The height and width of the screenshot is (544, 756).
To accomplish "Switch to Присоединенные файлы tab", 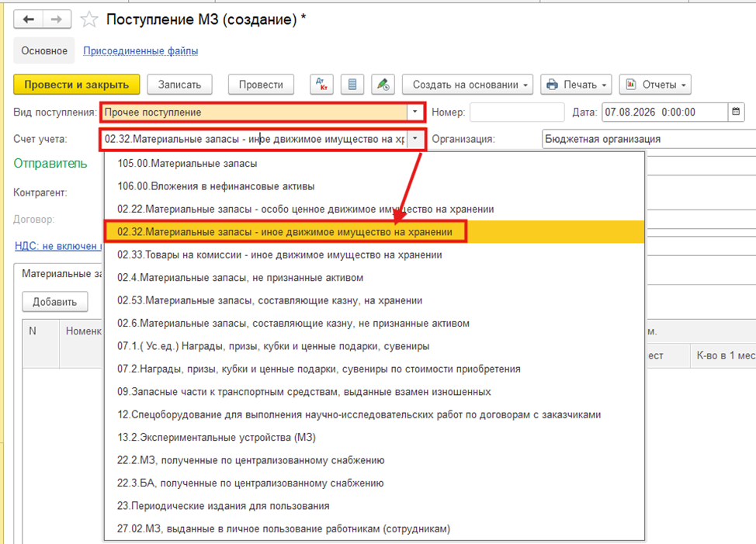I will click(140, 50).
